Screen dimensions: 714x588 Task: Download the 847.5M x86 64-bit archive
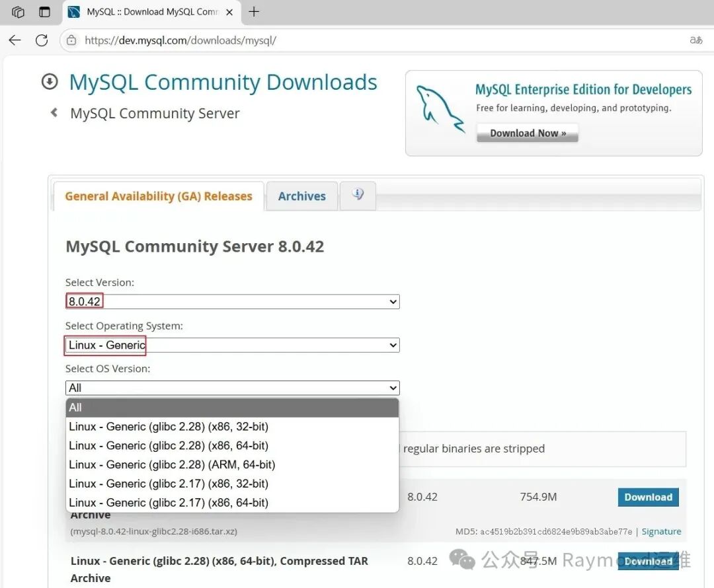648,561
